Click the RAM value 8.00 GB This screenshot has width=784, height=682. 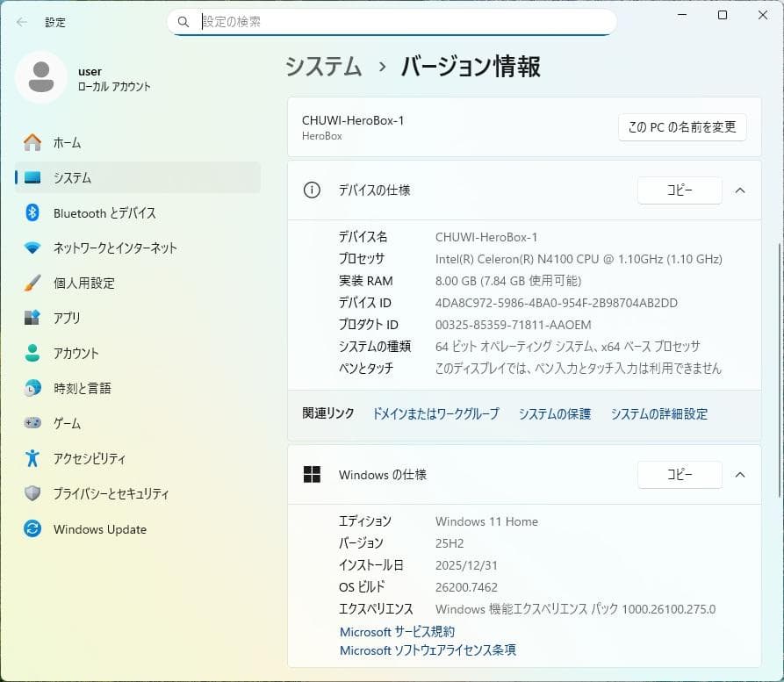pyautogui.click(x=508, y=281)
